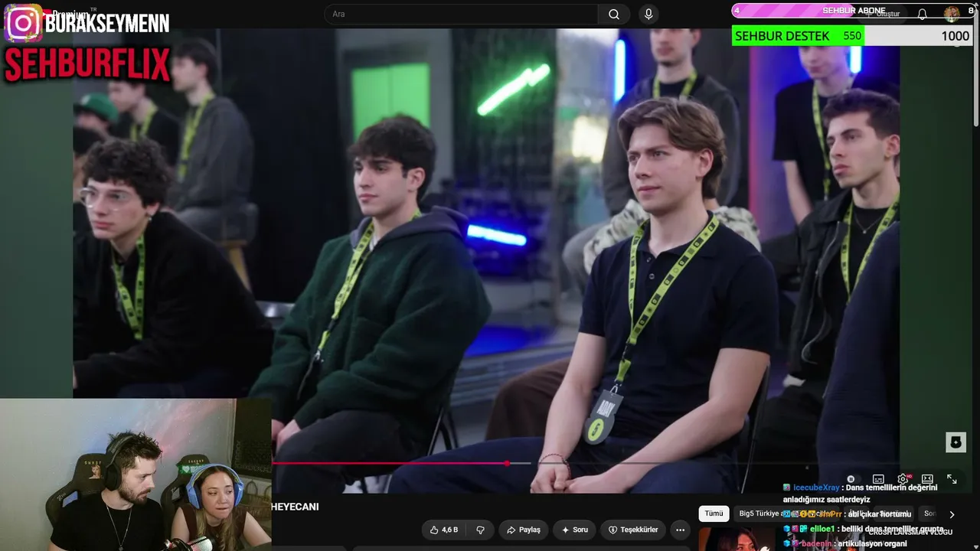Open video player settings gear
The height and width of the screenshot is (551, 980).
point(903,479)
